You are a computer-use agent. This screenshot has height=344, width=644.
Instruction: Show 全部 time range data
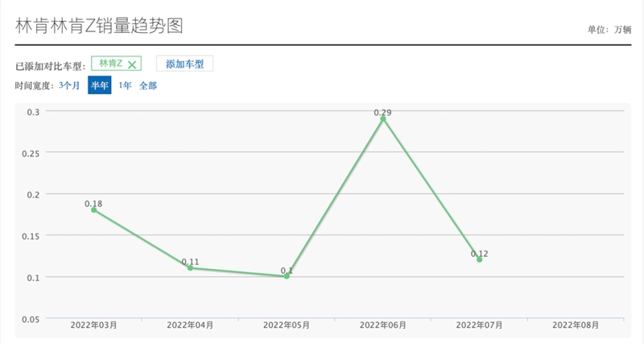(148, 85)
